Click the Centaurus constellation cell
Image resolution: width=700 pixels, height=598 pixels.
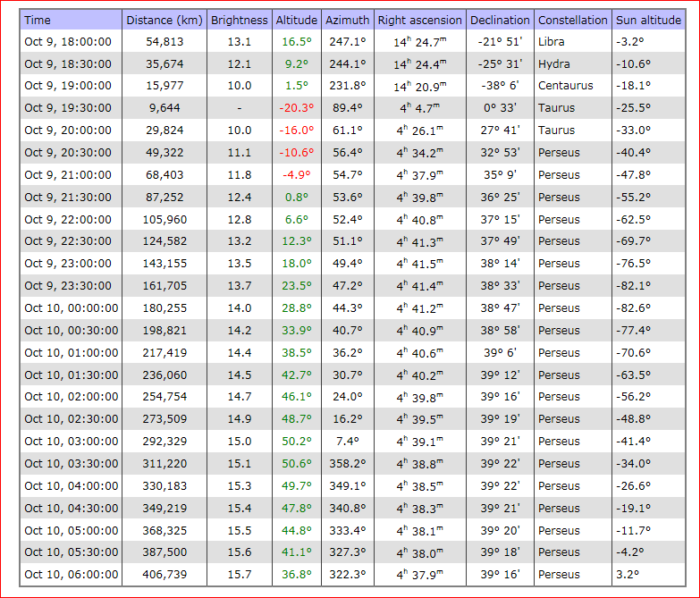click(x=566, y=85)
